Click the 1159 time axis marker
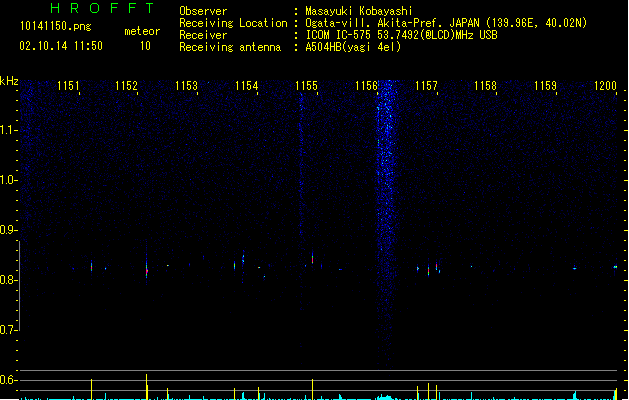 click(x=546, y=86)
